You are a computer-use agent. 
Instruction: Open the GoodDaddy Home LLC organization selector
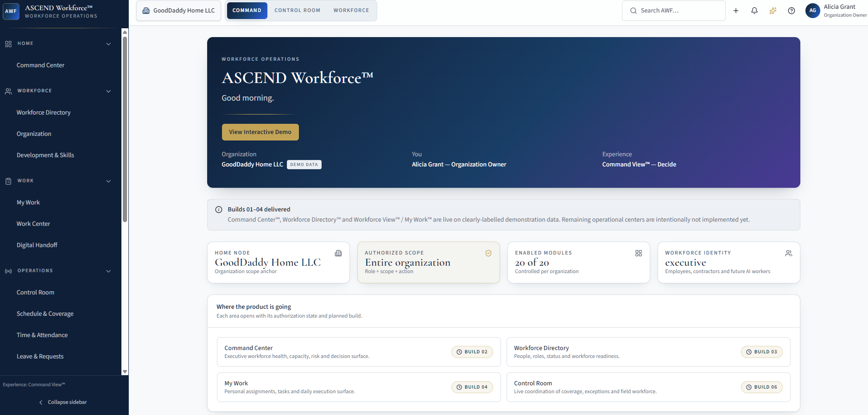(x=178, y=11)
